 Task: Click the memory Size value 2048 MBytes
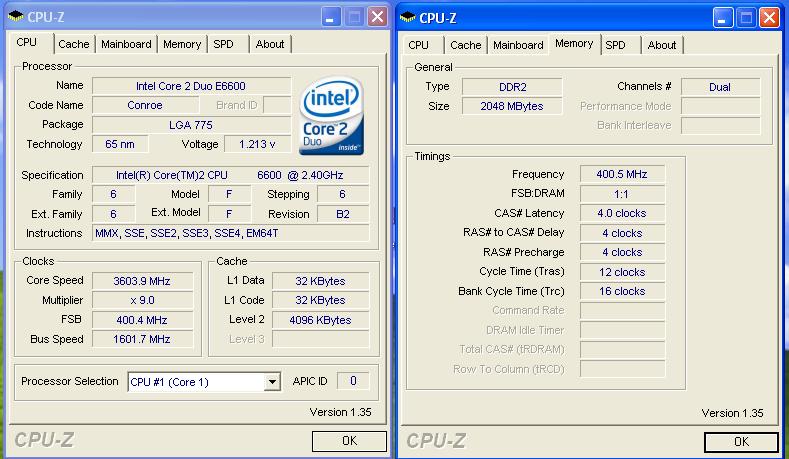pyautogui.click(x=512, y=106)
